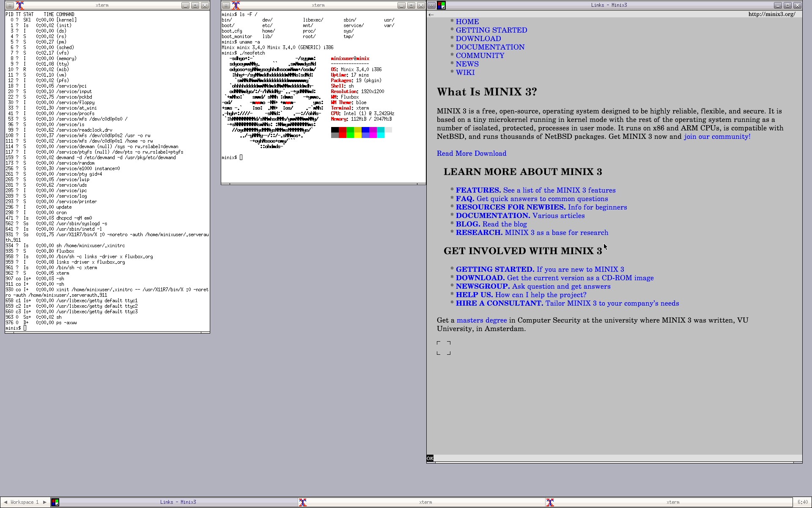Click the Workspace 1 label in the toolbar
Screen dimensions: 812x508
click(x=25, y=502)
